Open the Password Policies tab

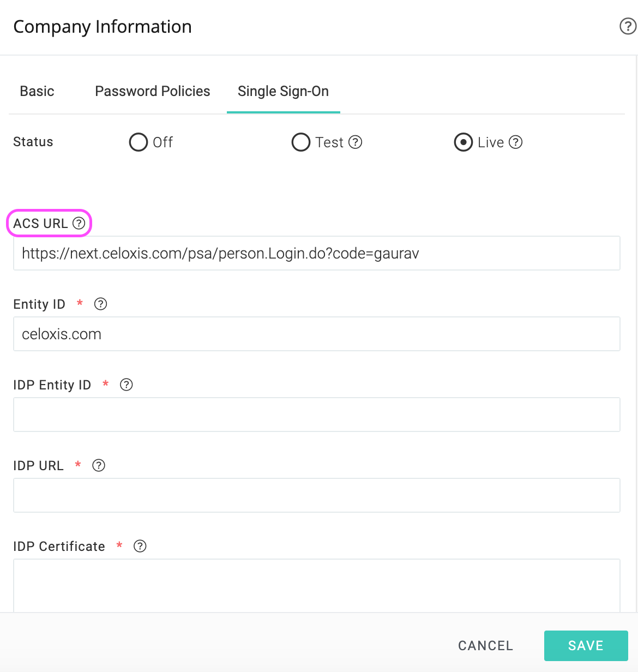click(x=153, y=91)
